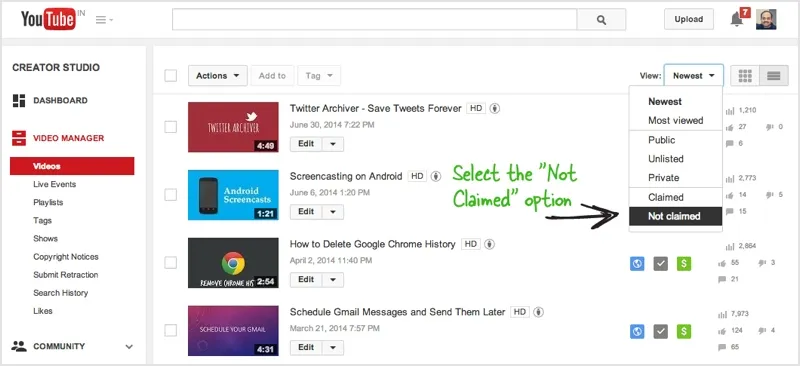Edit the Delete Google Chrome History video
Viewport: 800px width, 366px height.
306,280
